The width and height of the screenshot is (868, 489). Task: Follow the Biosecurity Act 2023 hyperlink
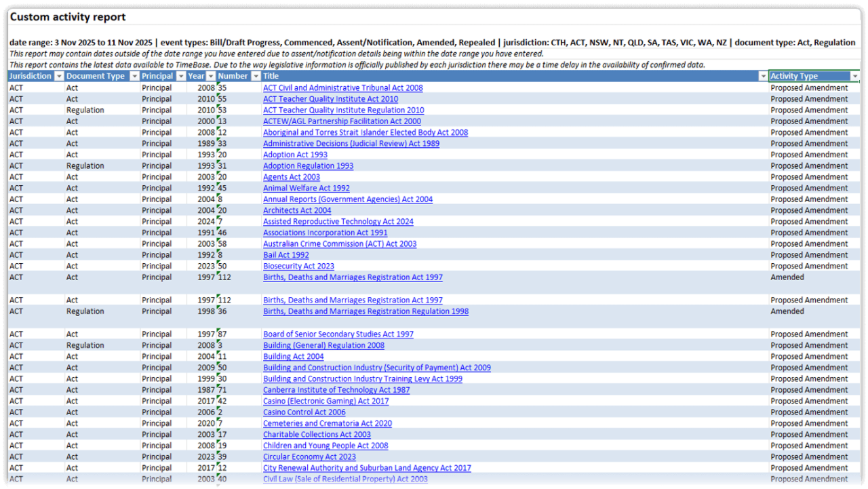coord(298,266)
